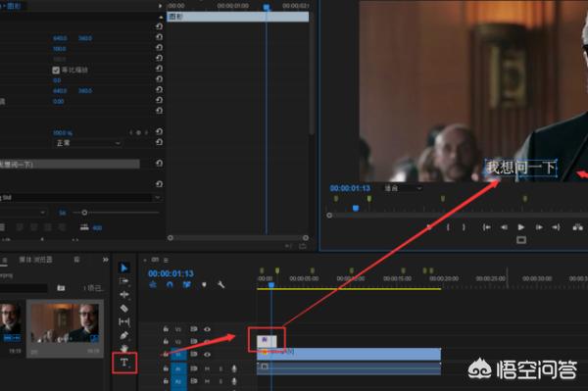The width and height of the screenshot is (588, 391).
Task: Switch to the Media Browser tab
Action: tap(35, 260)
